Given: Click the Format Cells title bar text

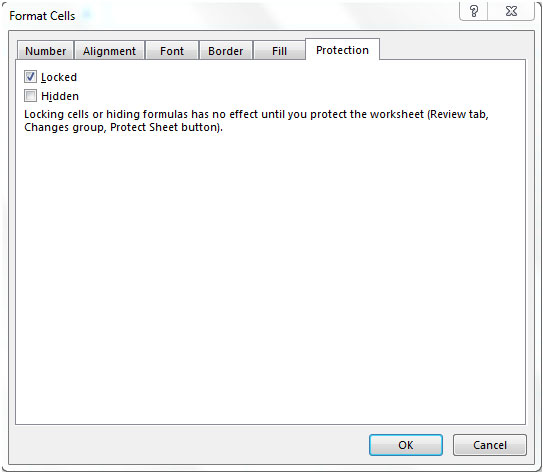Looking at the screenshot, I should (42, 16).
